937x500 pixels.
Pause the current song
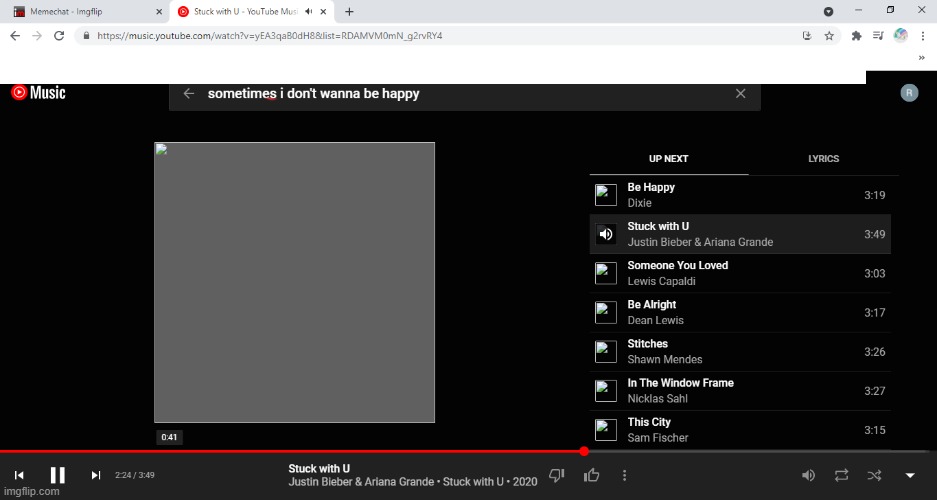coord(57,475)
